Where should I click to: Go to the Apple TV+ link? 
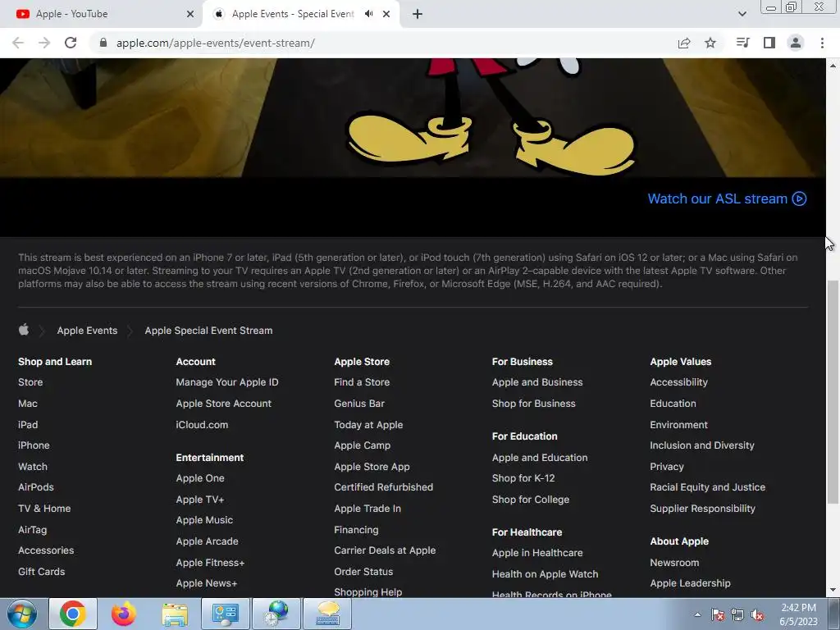tap(200, 500)
